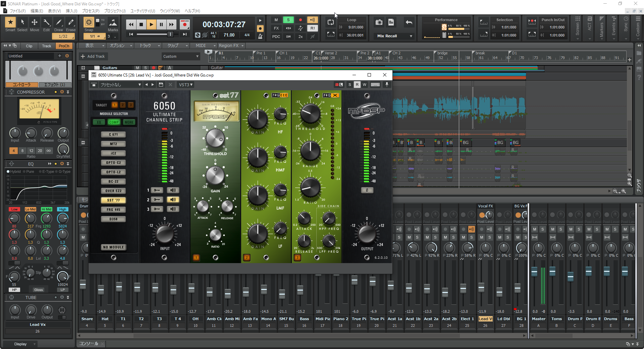This screenshot has height=349, width=644.
Task: Select the Hybrid EQ mode radio
Action: 8,171
